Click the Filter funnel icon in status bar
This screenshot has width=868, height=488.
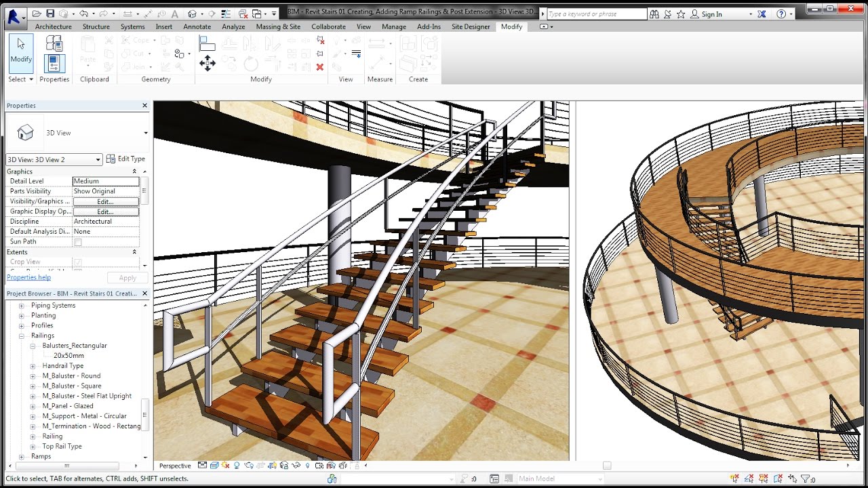[x=806, y=479]
